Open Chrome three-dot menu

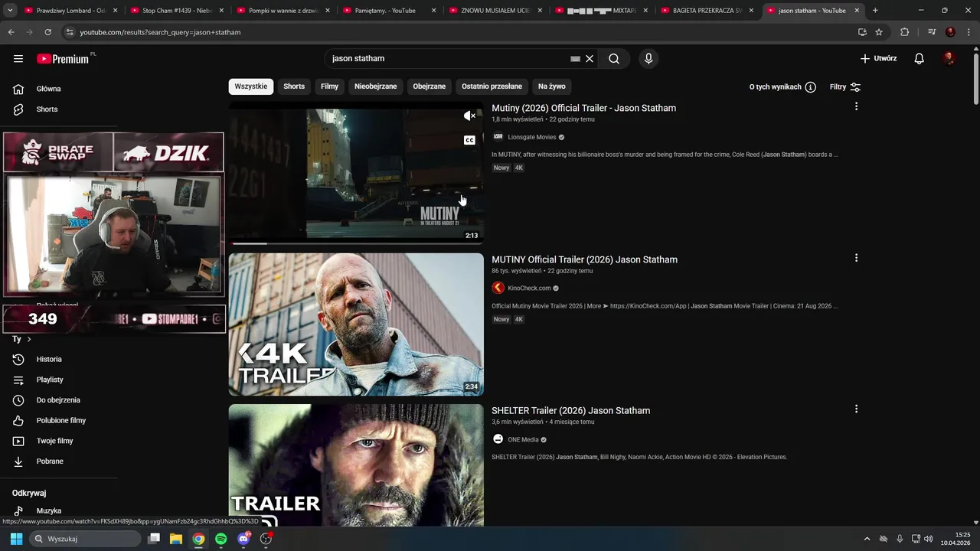click(x=968, y=32)
